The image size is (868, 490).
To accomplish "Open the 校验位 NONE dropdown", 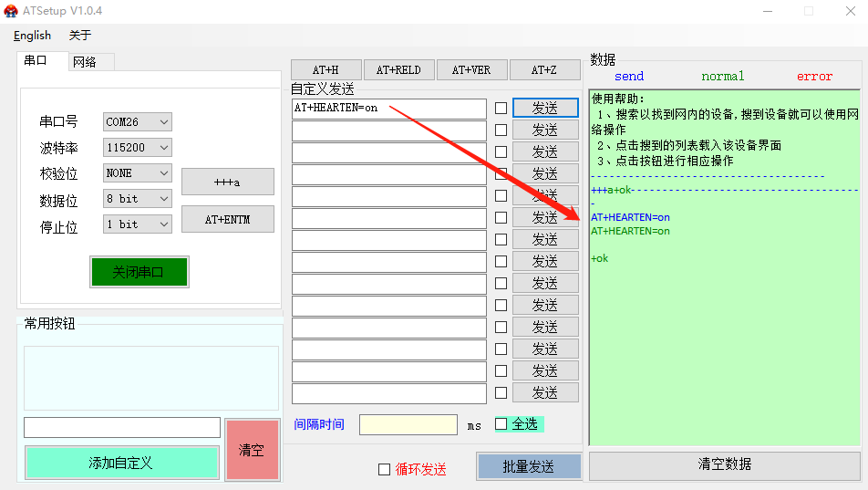I will (x=137, y=172).
